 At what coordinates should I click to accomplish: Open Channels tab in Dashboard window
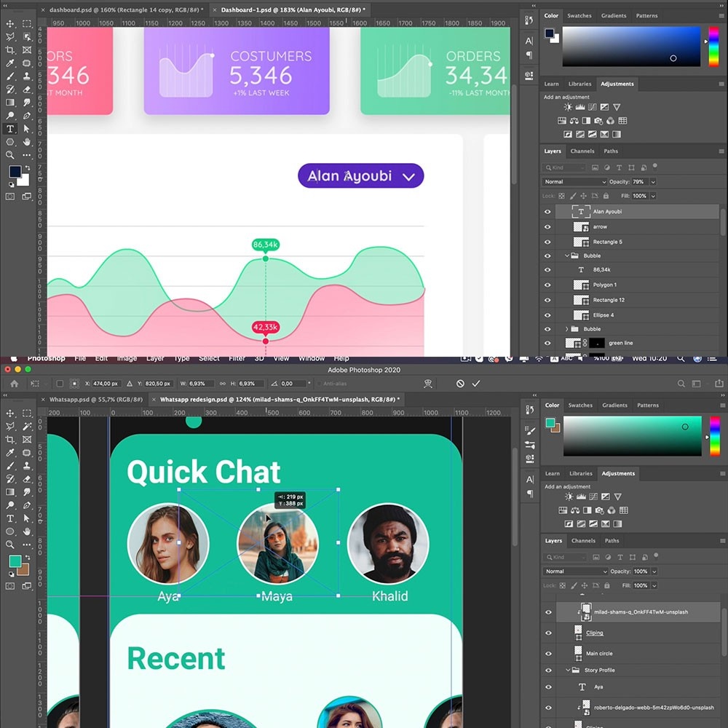[x=582, y=151]
